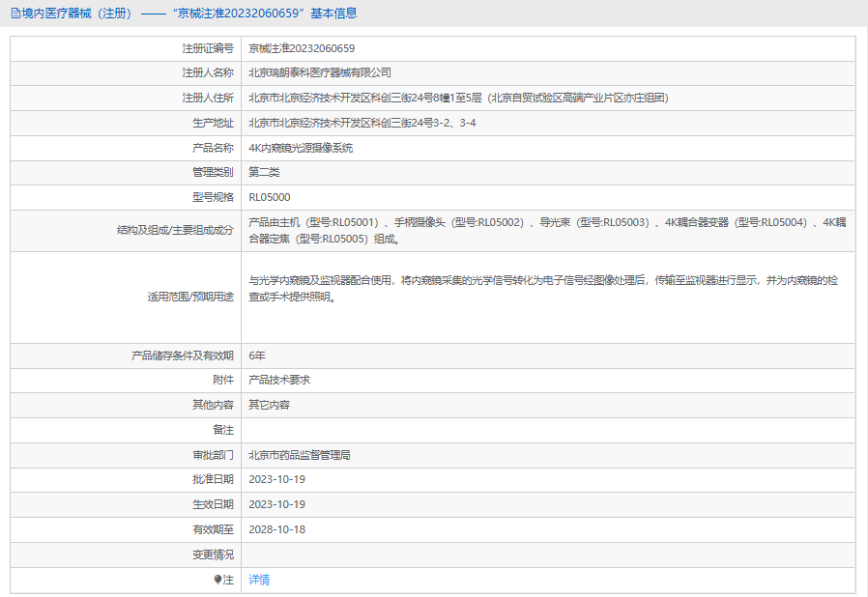Select the intended use paragraph starting 与光学内窥镜
This screenshot has height=597, width=868.
[x=543, y=288]
